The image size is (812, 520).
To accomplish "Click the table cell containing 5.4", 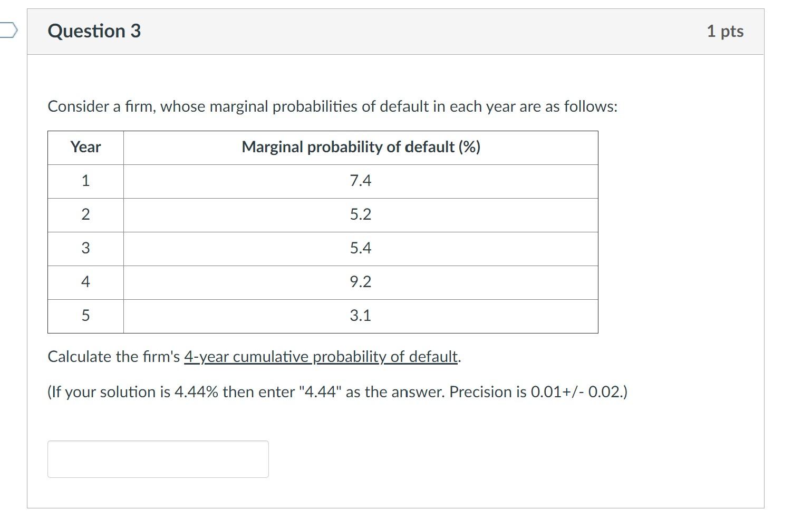I will pyautogui.click(x=361, y=249).
